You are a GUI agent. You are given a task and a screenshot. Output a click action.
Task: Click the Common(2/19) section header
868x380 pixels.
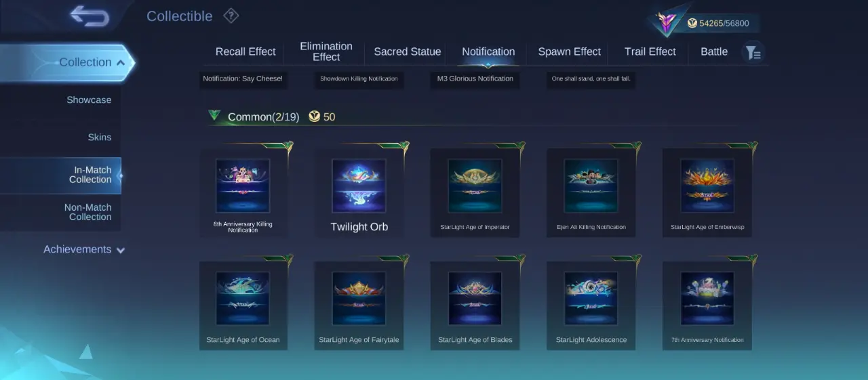(263, 117)
